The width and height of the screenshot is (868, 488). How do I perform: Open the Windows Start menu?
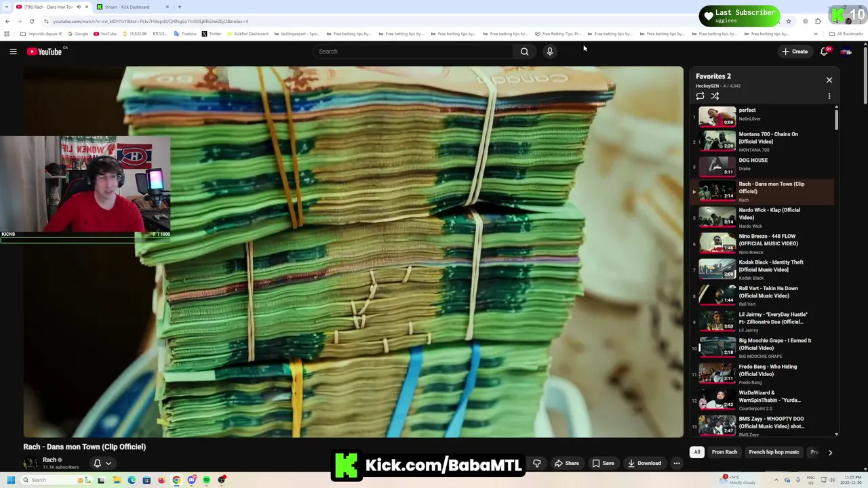click(x=10, y=480)
